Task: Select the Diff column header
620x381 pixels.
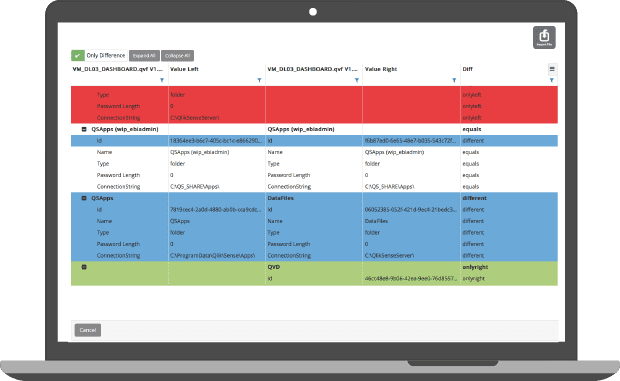Action: click(467, 69)
